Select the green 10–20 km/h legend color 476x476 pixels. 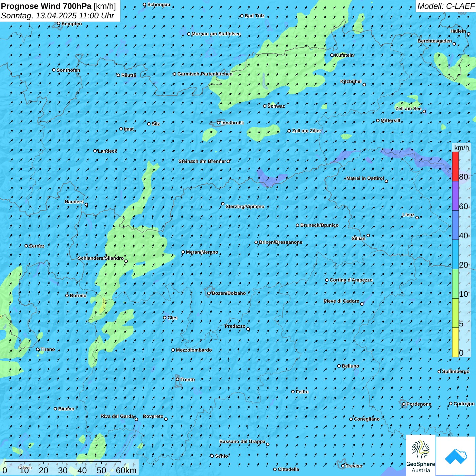point(455,284)
